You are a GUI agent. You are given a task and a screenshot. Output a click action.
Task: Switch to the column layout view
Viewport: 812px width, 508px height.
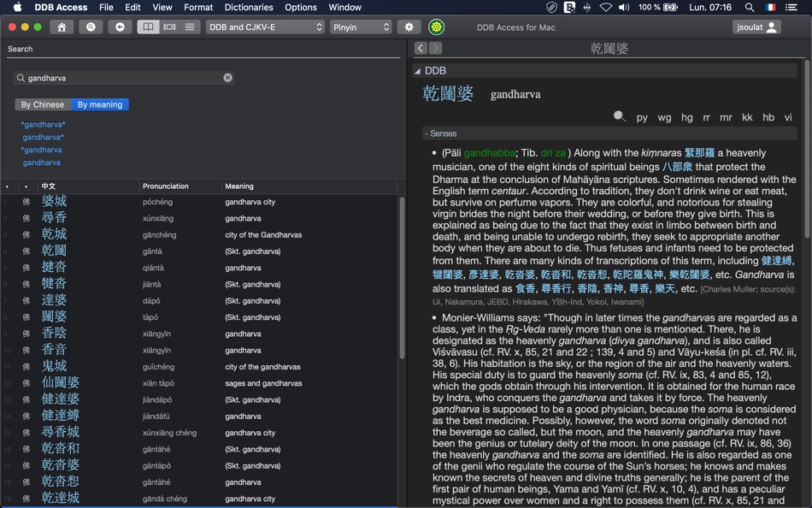(169, 27)
